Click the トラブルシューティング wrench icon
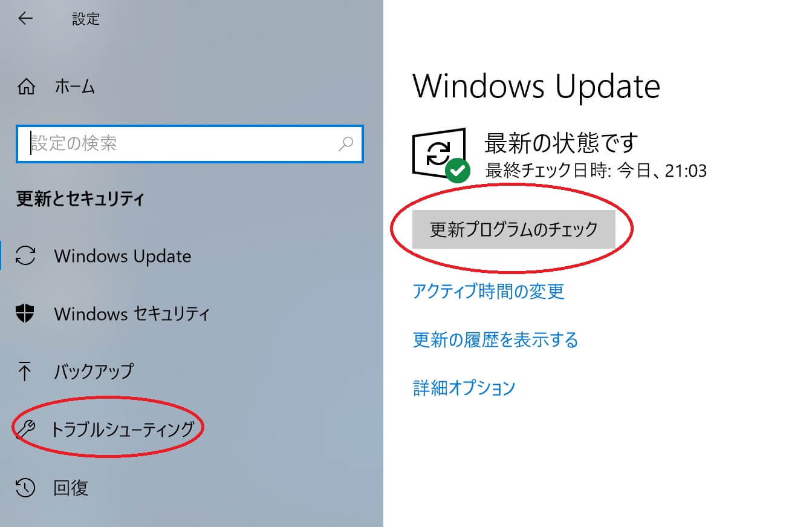The height and width of the screenshot is (527, 812). [26, 429]
